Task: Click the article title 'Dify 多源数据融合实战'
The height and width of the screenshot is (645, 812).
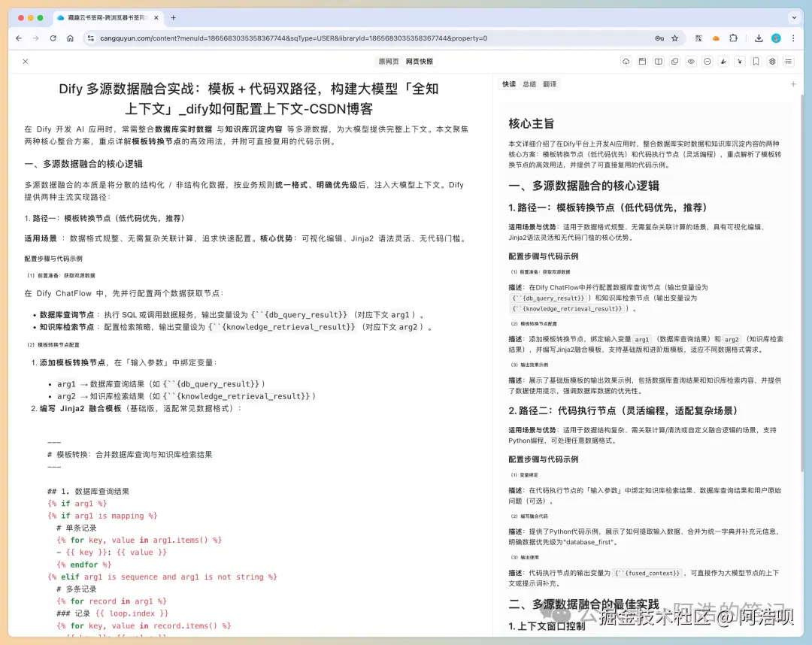Action: point(249,99)
